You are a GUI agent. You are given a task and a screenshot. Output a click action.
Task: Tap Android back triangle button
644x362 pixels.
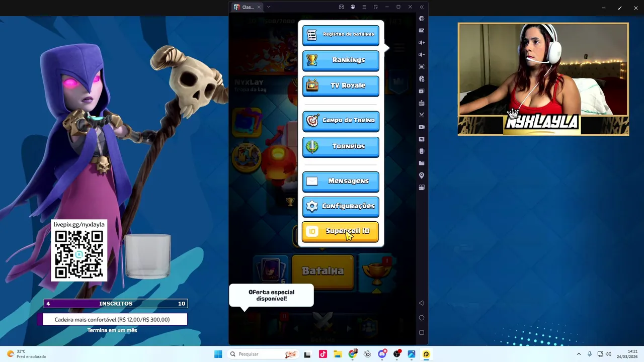(x=422, y=303)
